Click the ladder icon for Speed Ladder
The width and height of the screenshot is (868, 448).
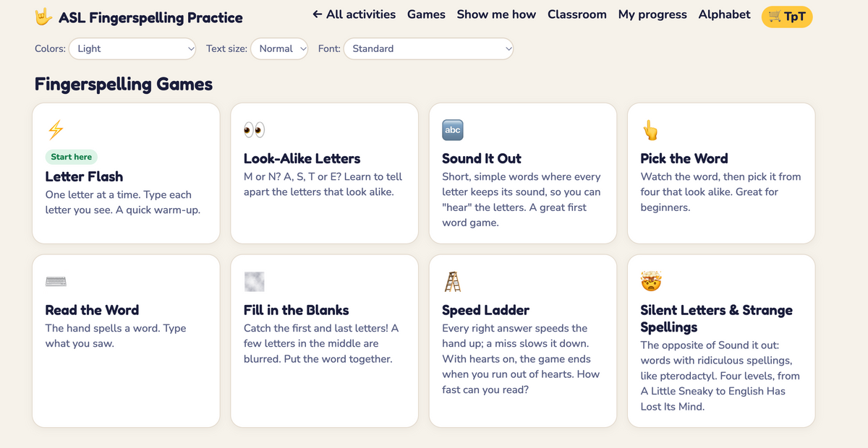pyautogui.click(x=453, y=282)
